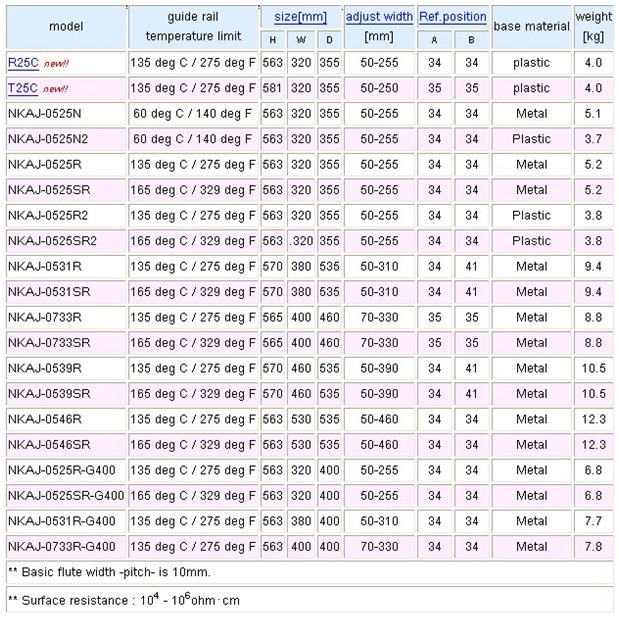Click adjust width 50-390 of NKAJ-0539R
619x617 pixels.
[x=379, y=368]
